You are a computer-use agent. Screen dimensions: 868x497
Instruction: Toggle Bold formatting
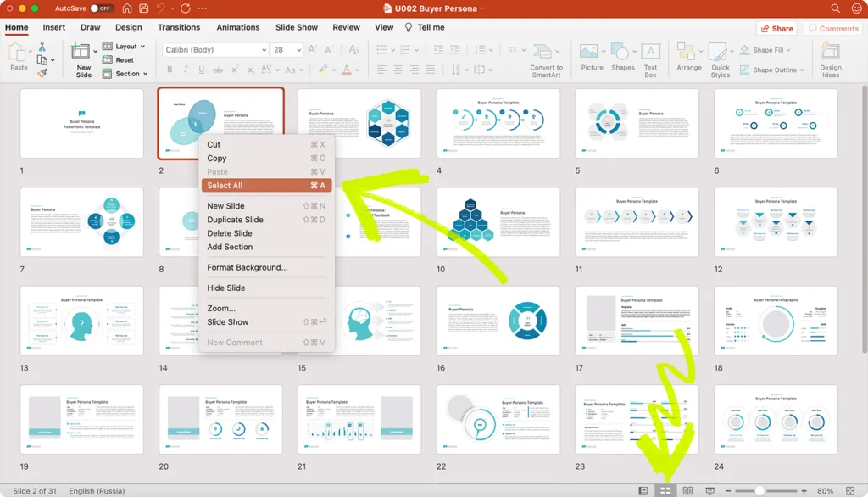coord(170,70)
